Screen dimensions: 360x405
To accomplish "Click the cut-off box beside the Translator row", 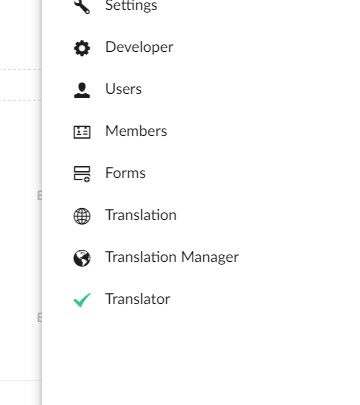I will tap(39, 317).
